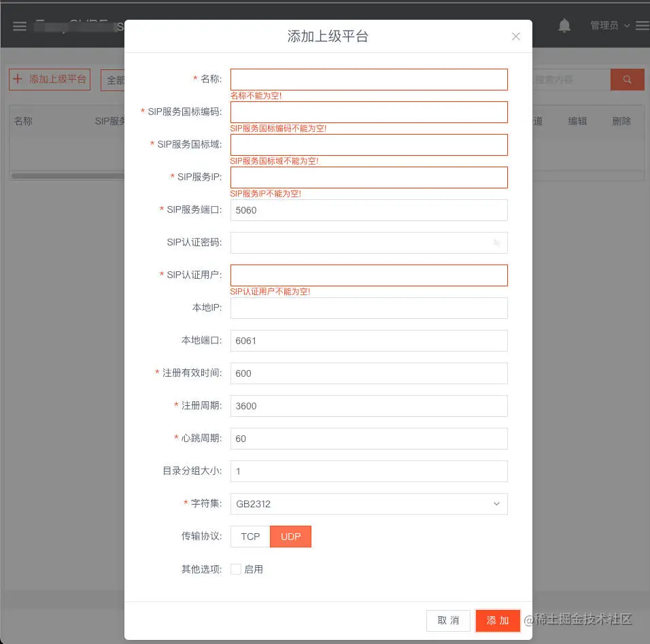Click the 本地端口 field showing 6061

point(369,341)
